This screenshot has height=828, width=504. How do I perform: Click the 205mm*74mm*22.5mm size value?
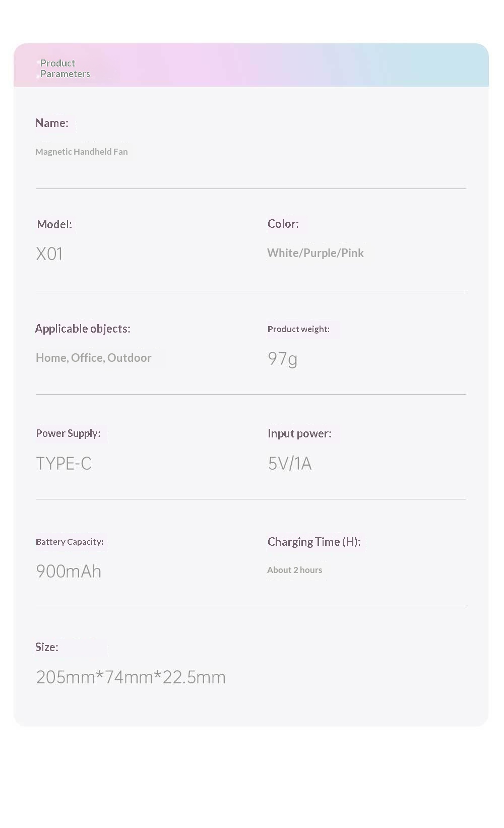pyautogui.click(x=131, y=677)
